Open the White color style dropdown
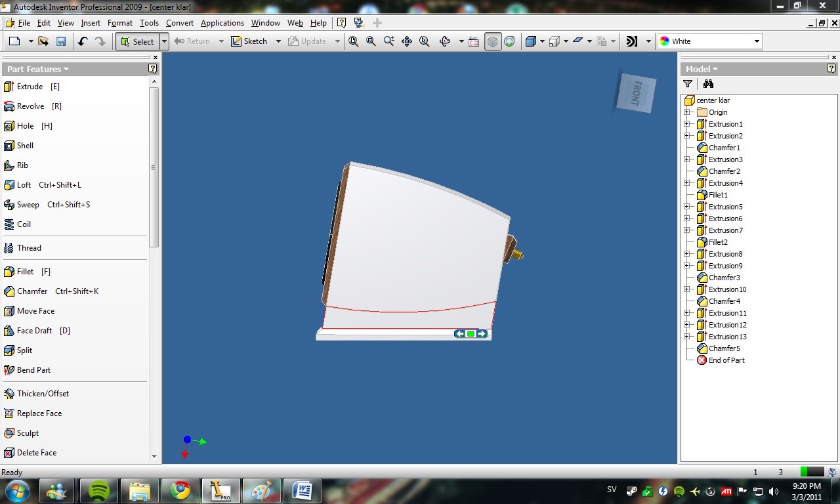 709,41
